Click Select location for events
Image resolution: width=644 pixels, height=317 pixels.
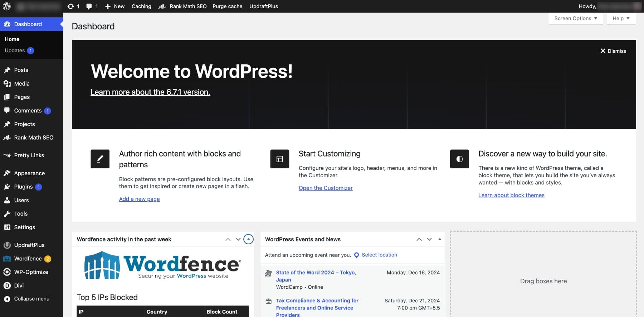pyautogui.click(x=379, y=255)
